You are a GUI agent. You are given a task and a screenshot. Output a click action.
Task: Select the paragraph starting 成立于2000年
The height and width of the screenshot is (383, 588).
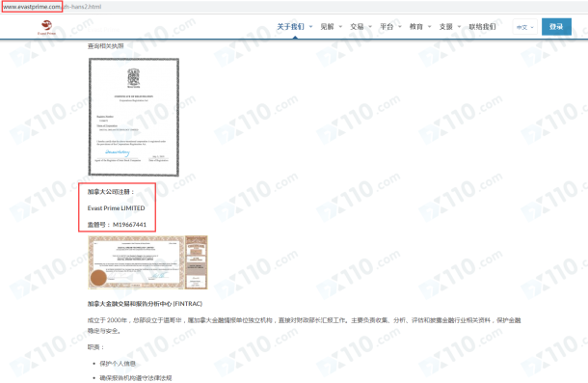click(305, 325)
